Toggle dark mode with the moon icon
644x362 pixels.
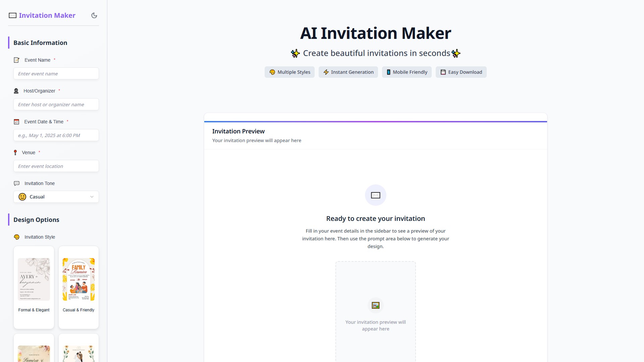coord(94,15)
